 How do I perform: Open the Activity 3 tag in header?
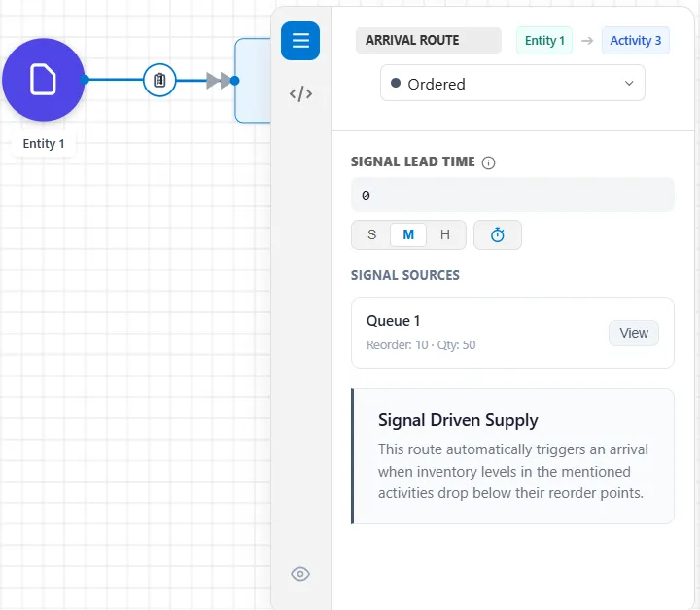(635, 41)
